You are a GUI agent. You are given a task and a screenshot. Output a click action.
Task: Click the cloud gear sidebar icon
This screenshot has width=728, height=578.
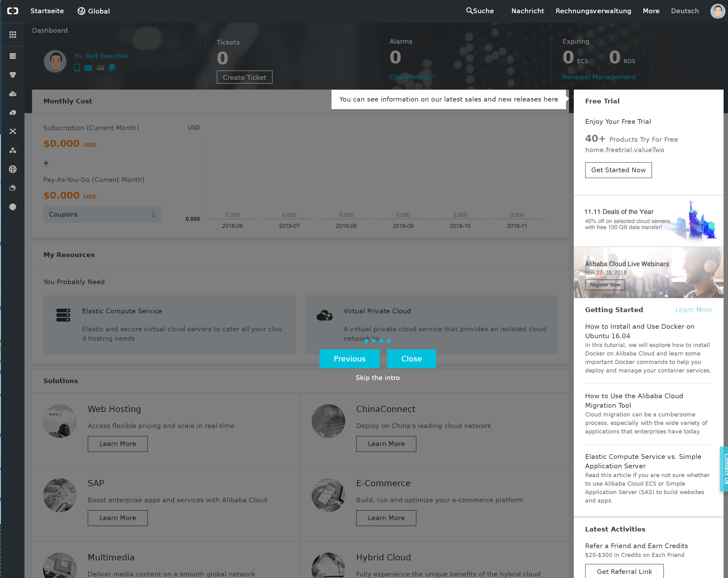point(13,188)
